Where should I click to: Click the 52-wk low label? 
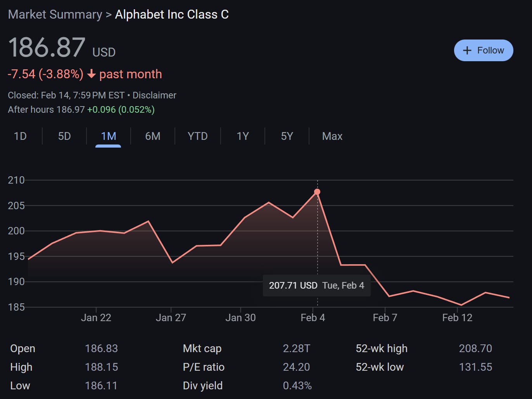(x=380, y=367)
